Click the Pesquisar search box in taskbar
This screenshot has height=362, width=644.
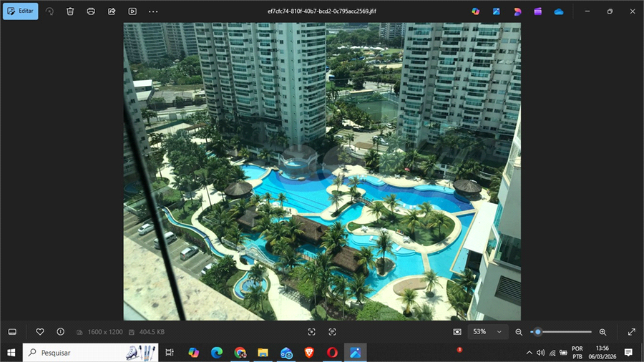[79, 353]
